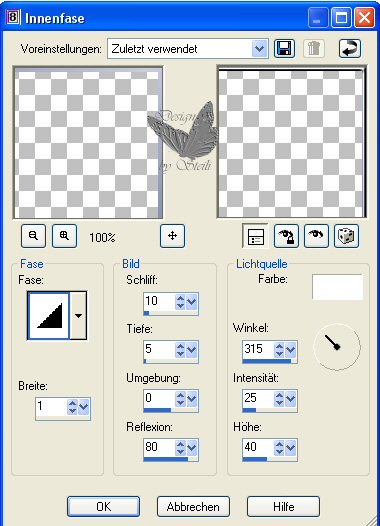380x526 pixels.
Task: Open the Farbe light color swatch
Action: 337,287
